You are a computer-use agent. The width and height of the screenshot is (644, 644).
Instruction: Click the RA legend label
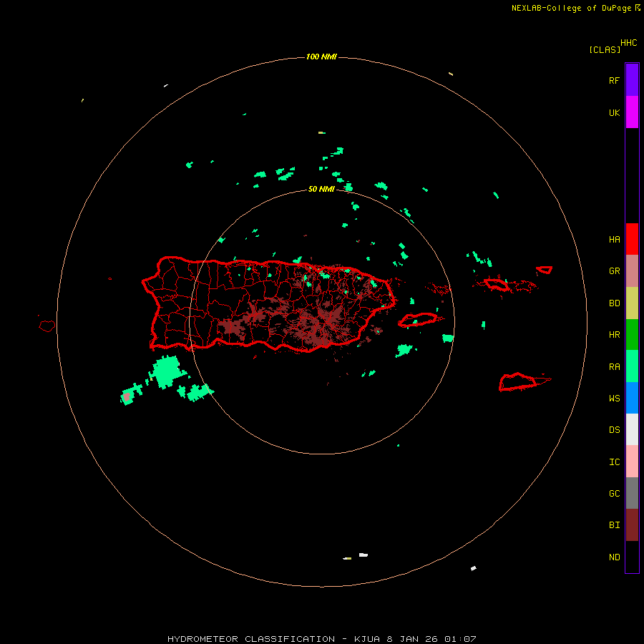pos(614,367)
